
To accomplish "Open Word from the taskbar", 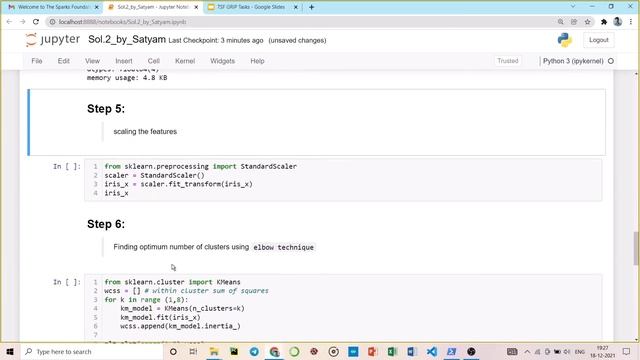I will point(412,351).
